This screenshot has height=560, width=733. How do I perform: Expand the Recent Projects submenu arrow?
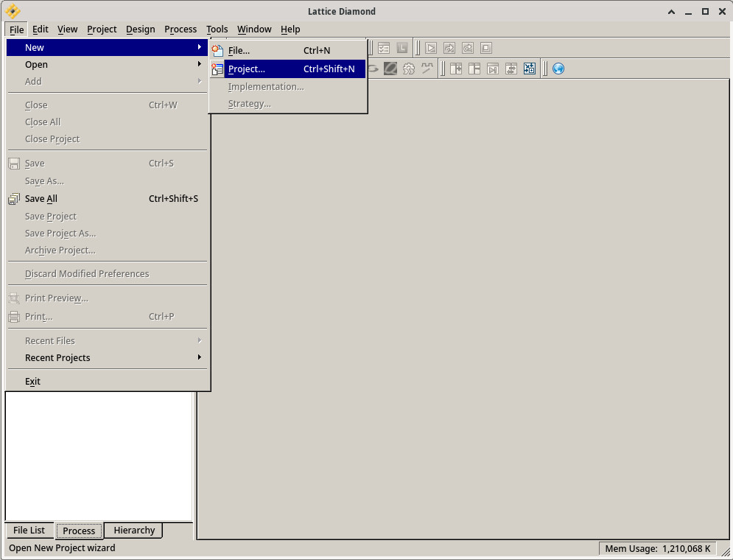(200, 357)
